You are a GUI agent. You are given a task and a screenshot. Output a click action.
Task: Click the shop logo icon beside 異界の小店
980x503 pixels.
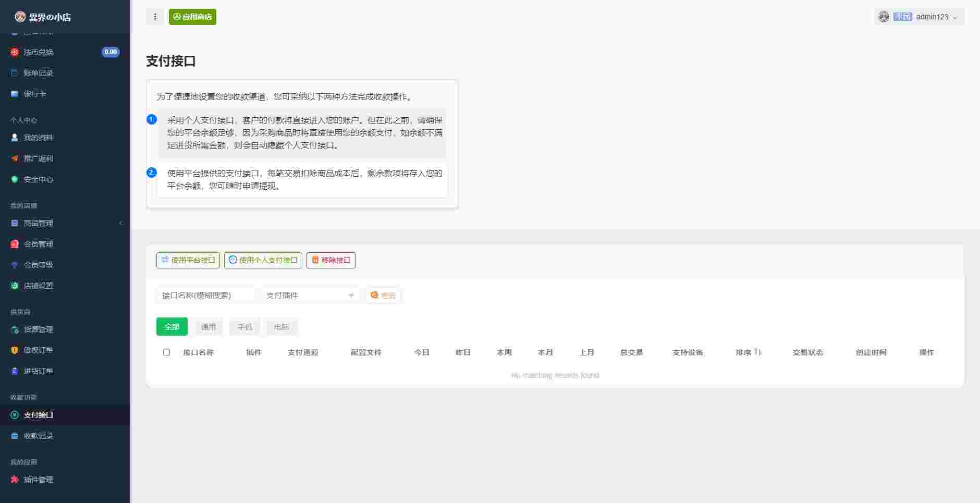pyautogui.click(x=20, y=17)
